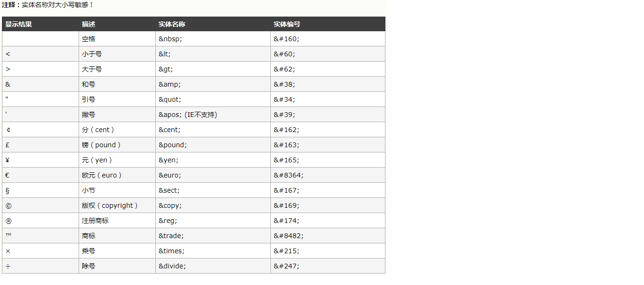Viewport: 644px width, 285px height.
Task: Click the copyright © symbol in the table
Action: click(8, 205)
